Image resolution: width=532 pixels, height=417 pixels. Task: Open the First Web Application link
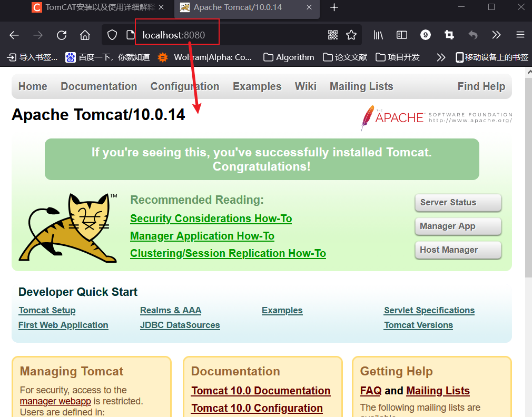(63, 325)
